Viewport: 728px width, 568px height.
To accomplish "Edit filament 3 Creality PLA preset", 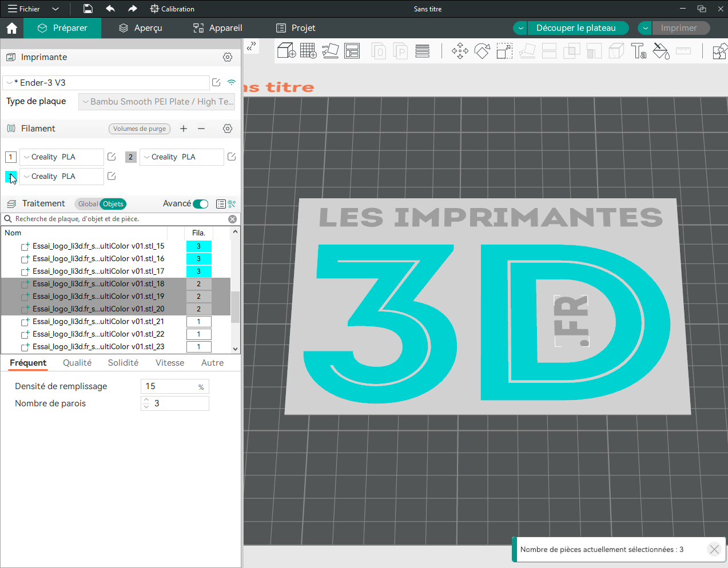I will pyautogui.click(x=112, y=176).
